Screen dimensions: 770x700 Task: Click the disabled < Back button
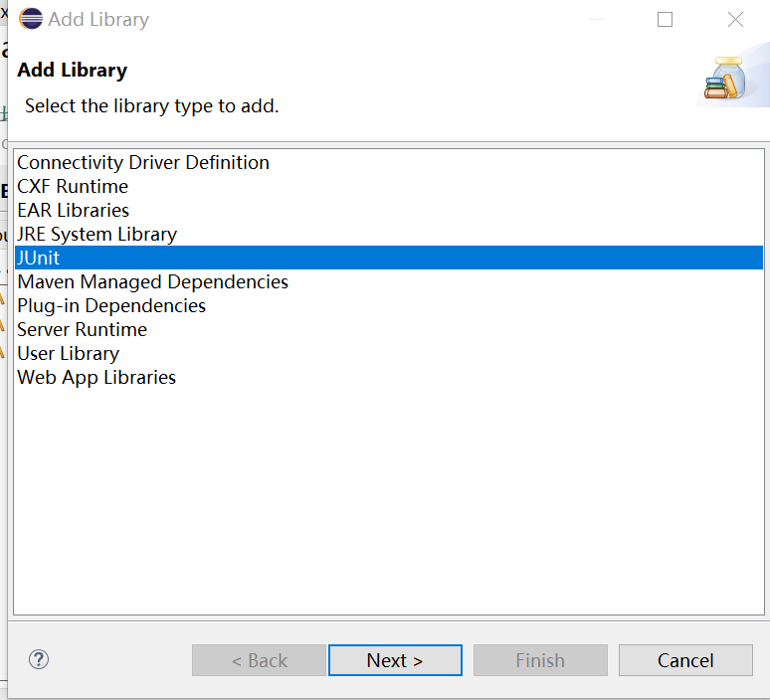tap(259, 660)
